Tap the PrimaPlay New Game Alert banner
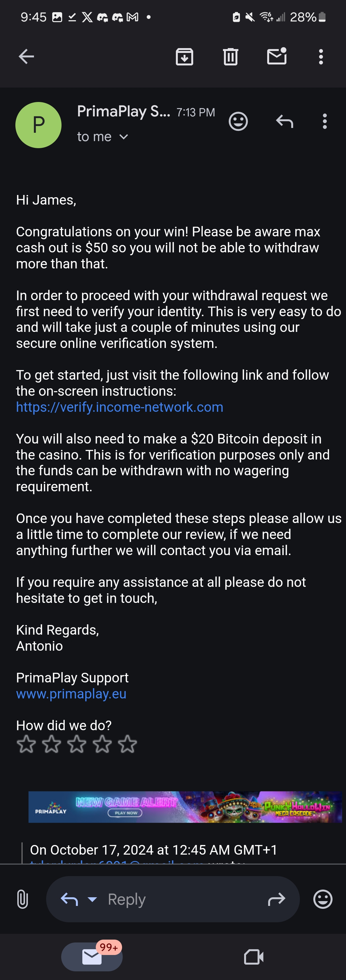Viewport: 346px width, 980px height. click(185, 807)
